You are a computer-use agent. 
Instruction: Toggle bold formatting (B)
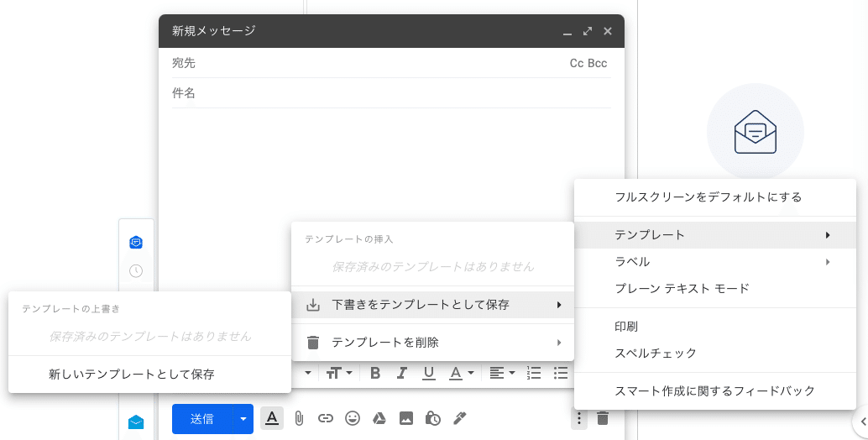[375, 373]
